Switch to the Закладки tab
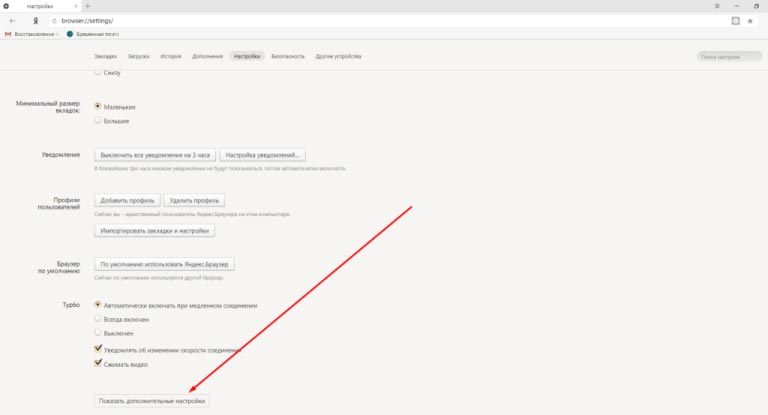The width and height of the screenshot is (768, 415). point(105,56)
